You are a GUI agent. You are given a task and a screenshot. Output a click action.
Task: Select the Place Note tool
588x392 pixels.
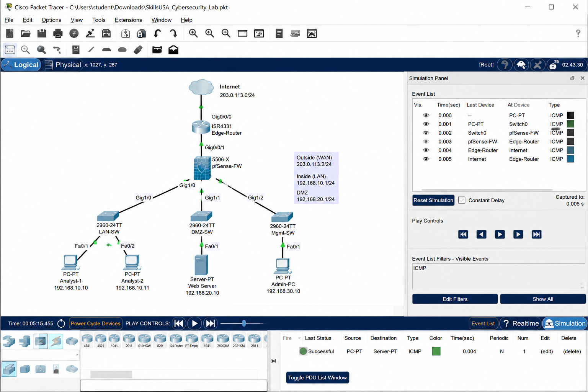(x=76, y=50)
